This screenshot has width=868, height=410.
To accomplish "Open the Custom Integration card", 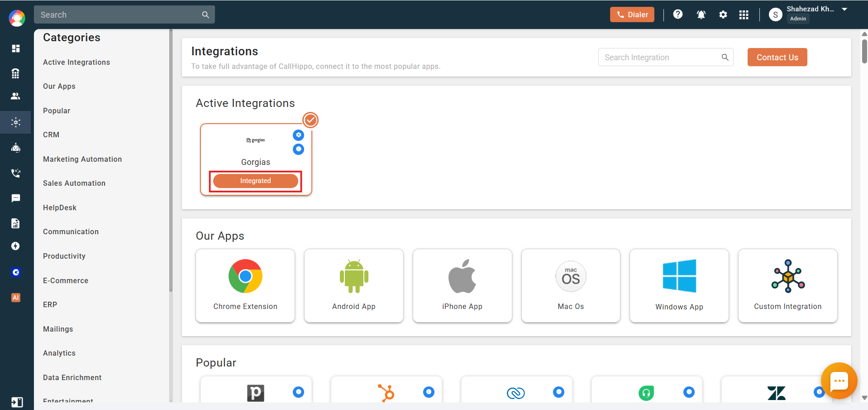I will (787, 285).
